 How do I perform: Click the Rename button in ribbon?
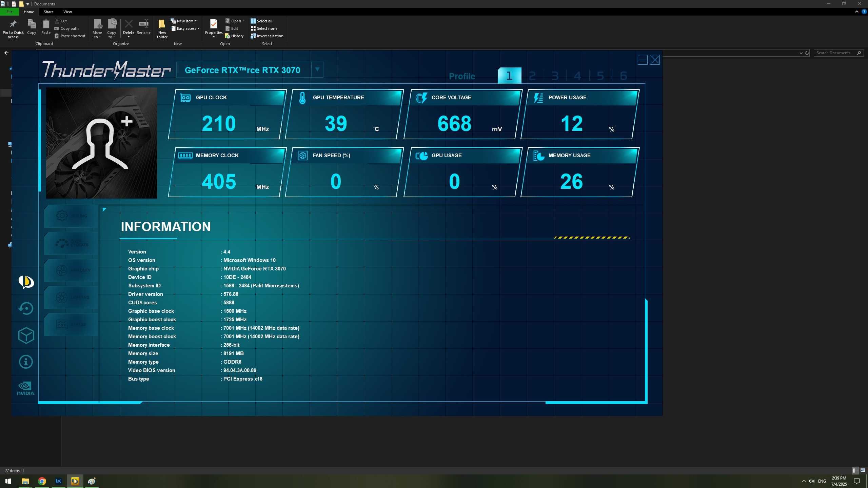pos(143,27)
